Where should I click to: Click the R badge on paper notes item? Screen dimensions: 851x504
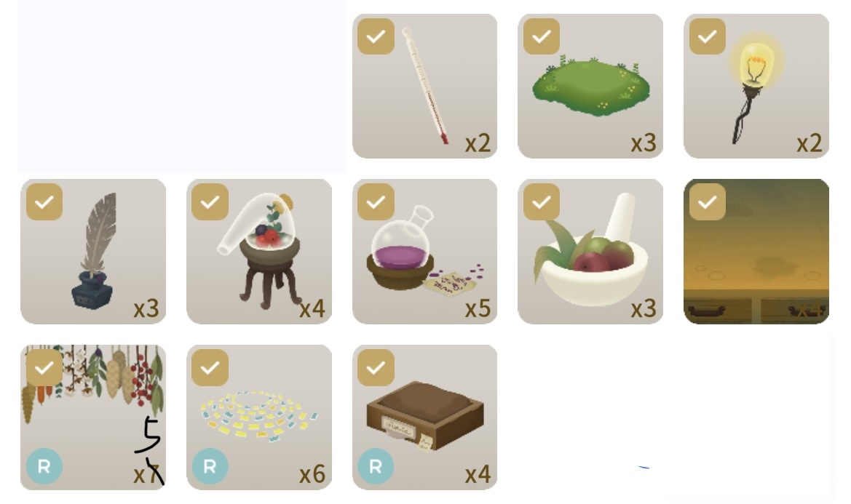[210, 466]
